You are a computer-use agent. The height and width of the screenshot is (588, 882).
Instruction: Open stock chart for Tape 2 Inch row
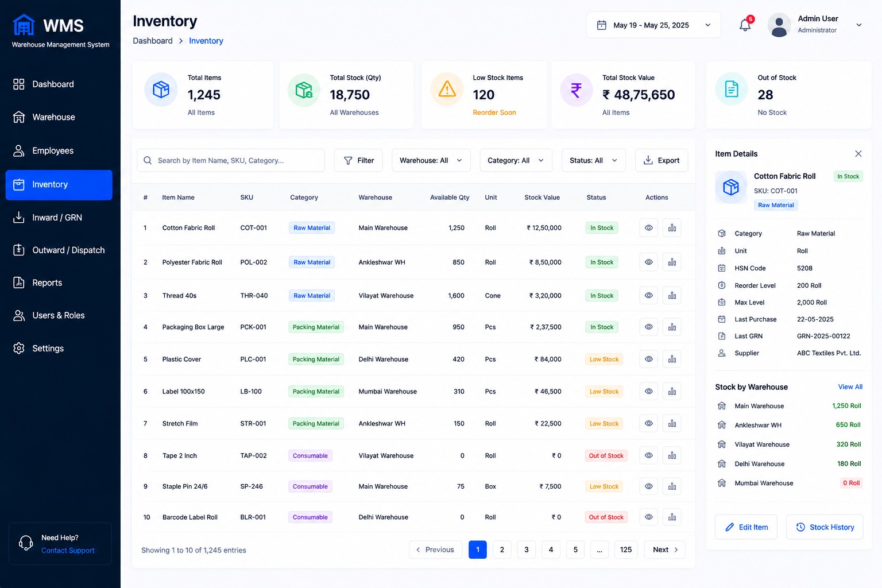click(x=672, y=456)
